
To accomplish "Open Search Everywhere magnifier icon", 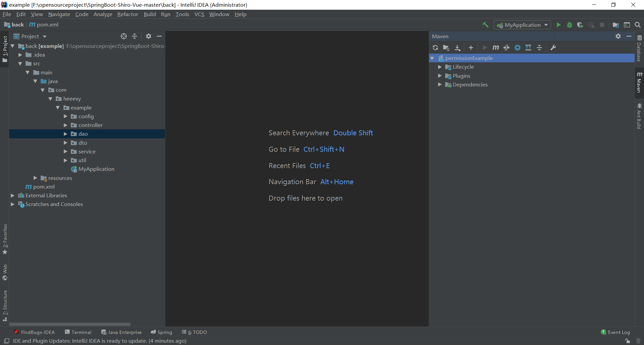I will (x=638, y=25).
